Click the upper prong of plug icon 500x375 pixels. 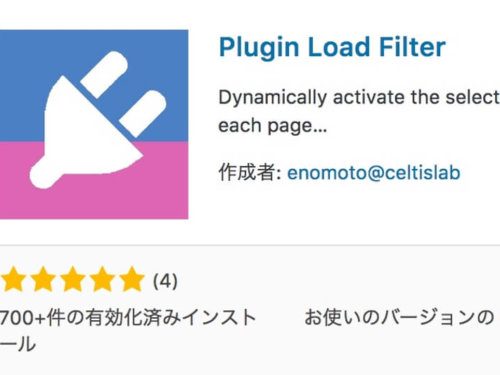coord(104,74)
